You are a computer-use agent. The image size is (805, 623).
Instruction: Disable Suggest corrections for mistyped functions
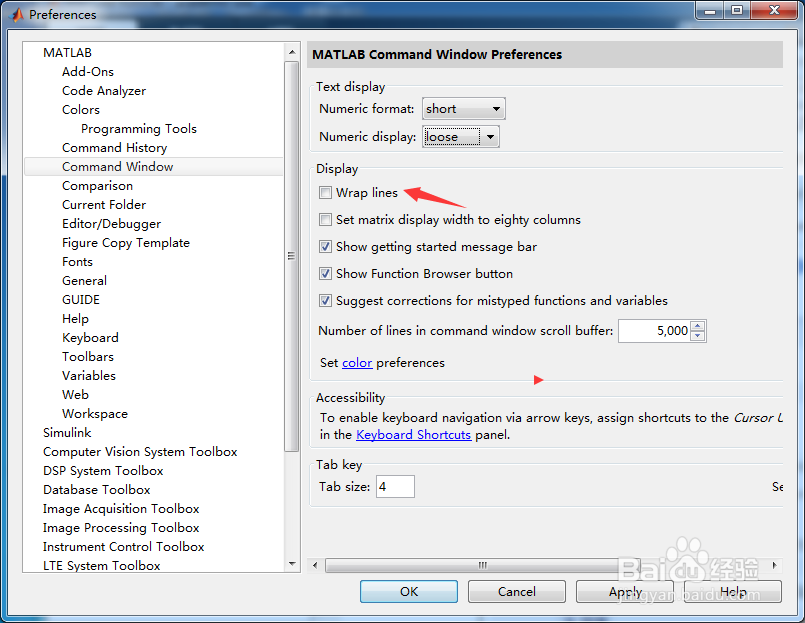coord(325,300)
